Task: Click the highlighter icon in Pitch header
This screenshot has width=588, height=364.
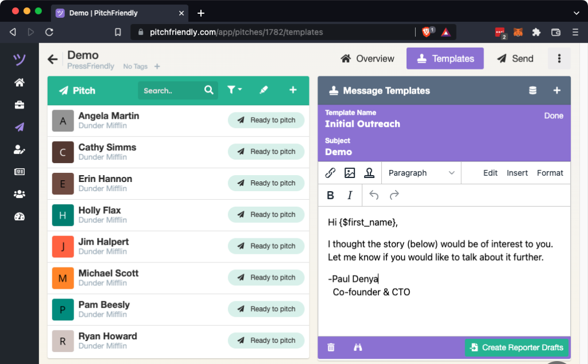Action: [264, 90]
